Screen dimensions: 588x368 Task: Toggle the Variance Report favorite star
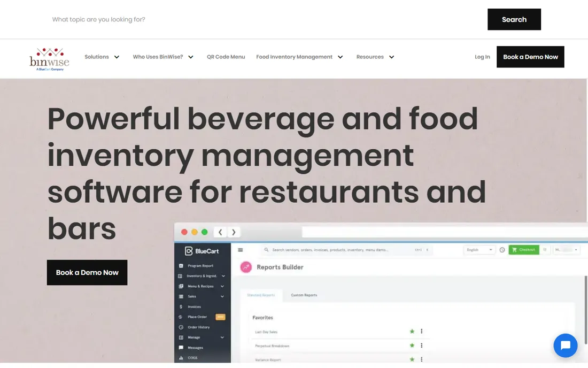point(412,359)
